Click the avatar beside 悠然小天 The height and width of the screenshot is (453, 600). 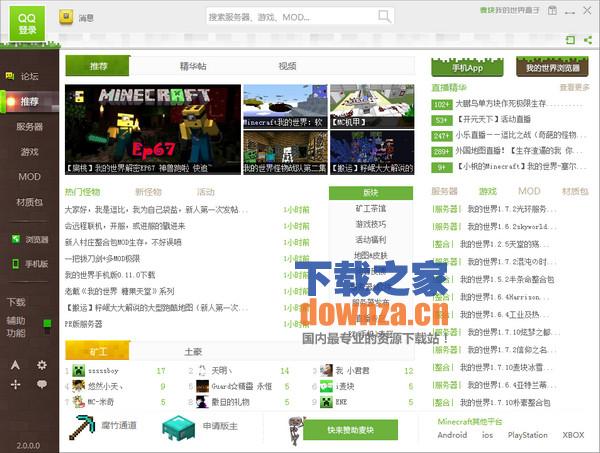pyautogui.click(x=78, y=386)
